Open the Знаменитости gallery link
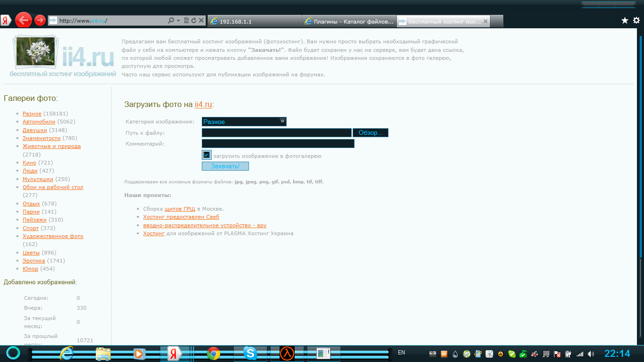This screenshot has height=362, width=644. [41, 138]
